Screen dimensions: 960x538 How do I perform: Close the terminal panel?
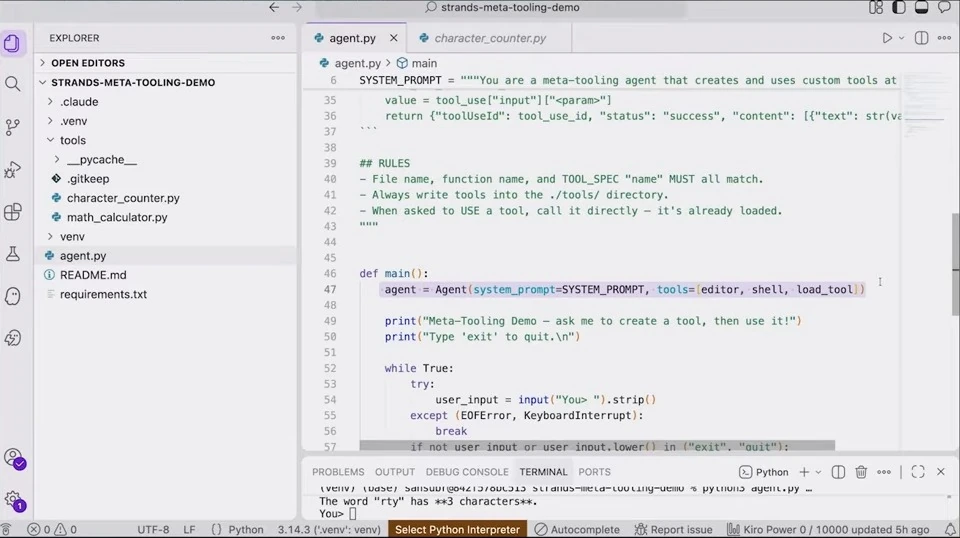click(941, 472)
